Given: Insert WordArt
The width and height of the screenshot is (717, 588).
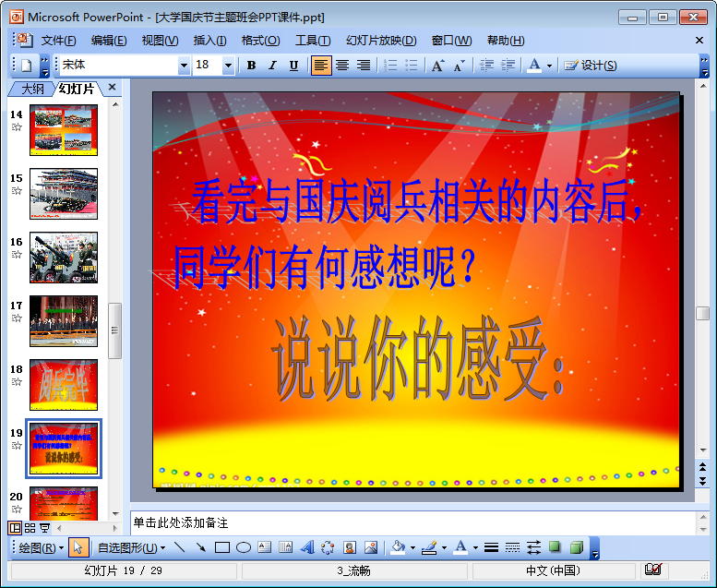Looking at the screenshot, I should tap(307, 547).
